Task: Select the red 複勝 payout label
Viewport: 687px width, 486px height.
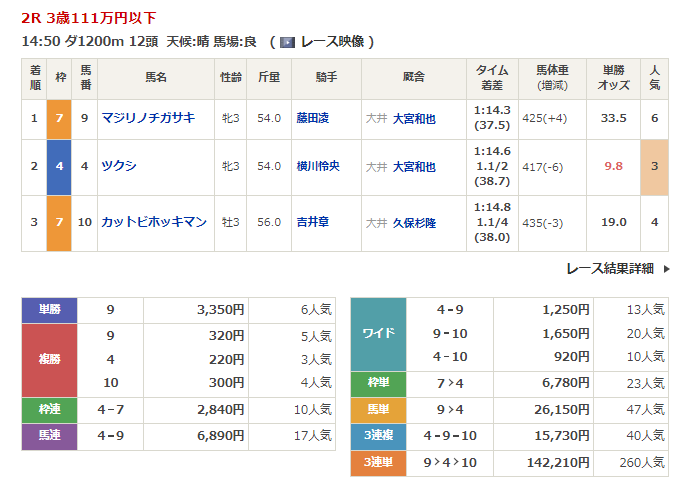Action: tap(49, 360)
